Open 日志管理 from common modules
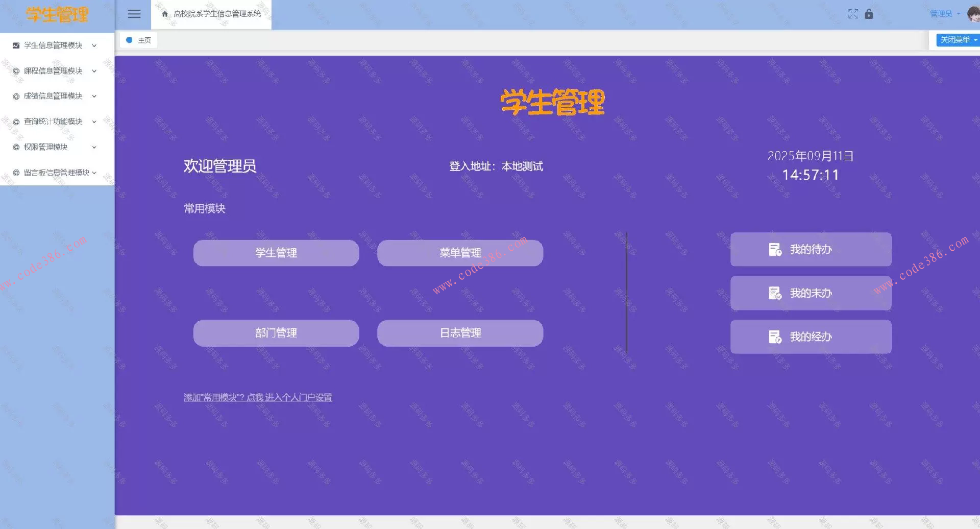The height and width of the screenshot is (529, 980). [x=460, y=333]
